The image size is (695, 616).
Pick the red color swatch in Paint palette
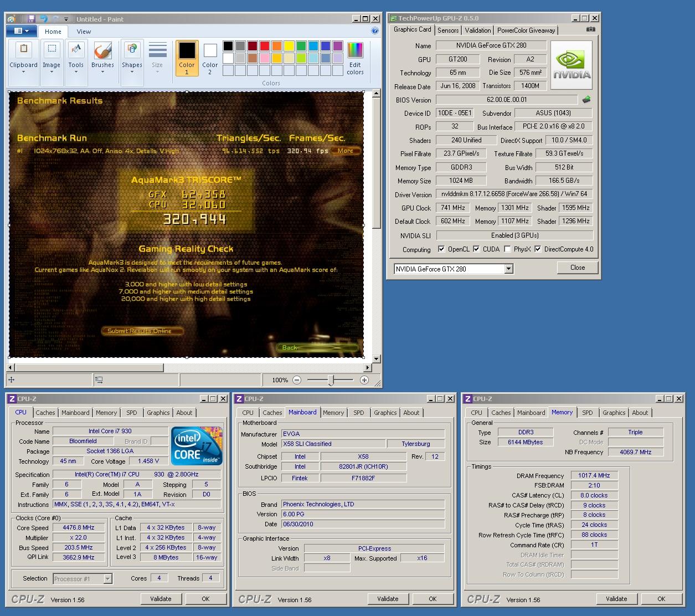click(265, 46)
